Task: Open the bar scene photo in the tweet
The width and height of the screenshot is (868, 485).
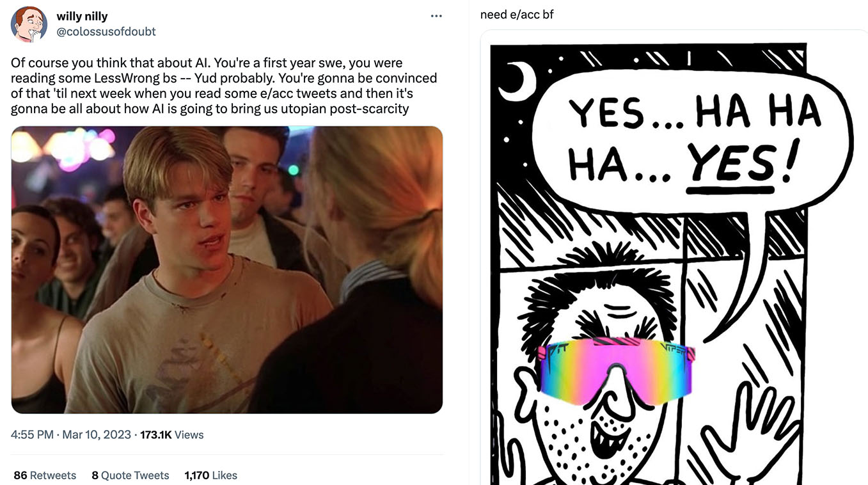Action: pyautogui.click(x=226, y=269)
